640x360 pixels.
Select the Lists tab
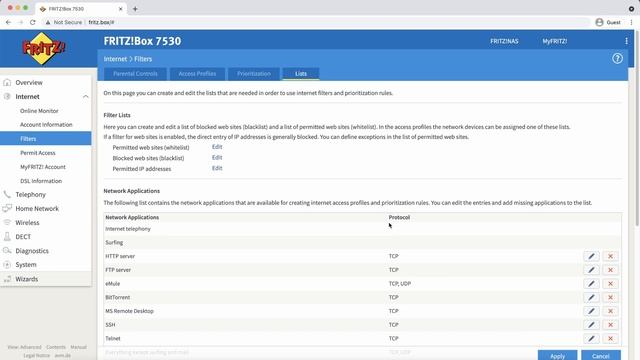[301, 74]
